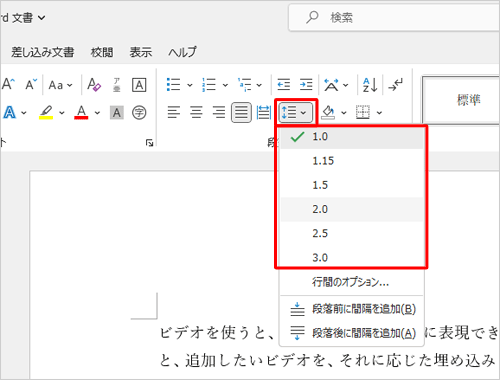Click the 検索 search box
This screenshot has width=500, height=380.
394,17
